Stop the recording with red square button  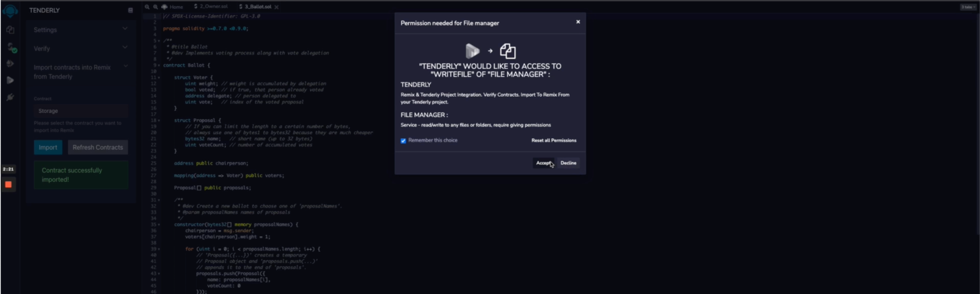pyautogui.click(x=9, y=184)
